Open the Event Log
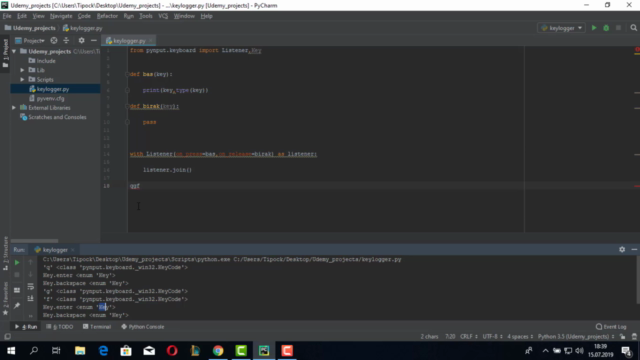The image size is (640, 360). (611, 327)
